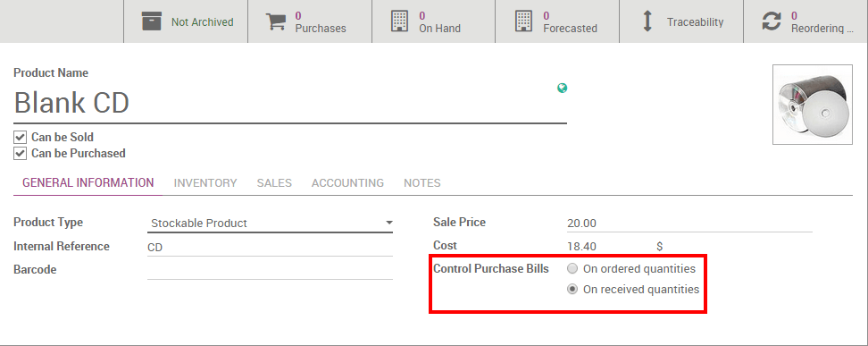Open the Product Type dropdown
868x346 pixels.
(271, 223)
